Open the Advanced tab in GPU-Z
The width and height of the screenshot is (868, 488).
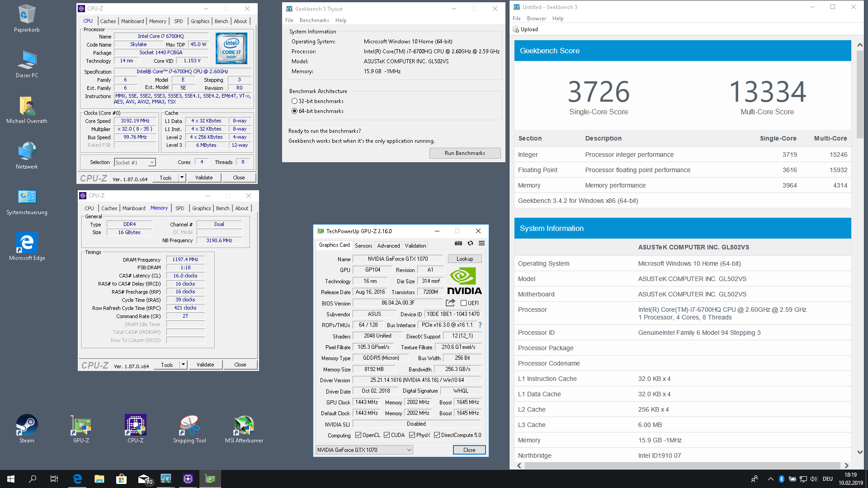click(388, 246)
